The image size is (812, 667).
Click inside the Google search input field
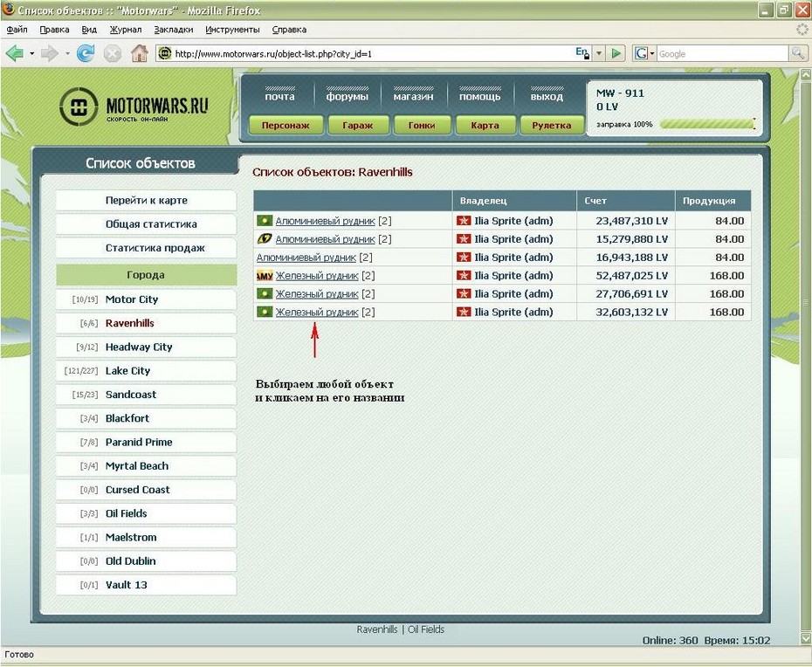pos(720,53)
